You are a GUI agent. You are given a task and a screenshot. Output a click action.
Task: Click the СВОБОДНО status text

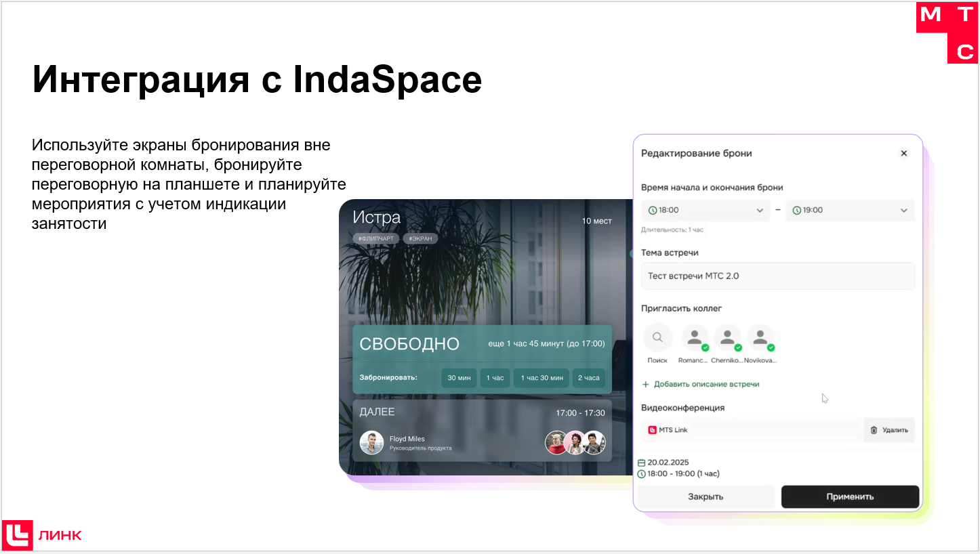coord(409,343)
